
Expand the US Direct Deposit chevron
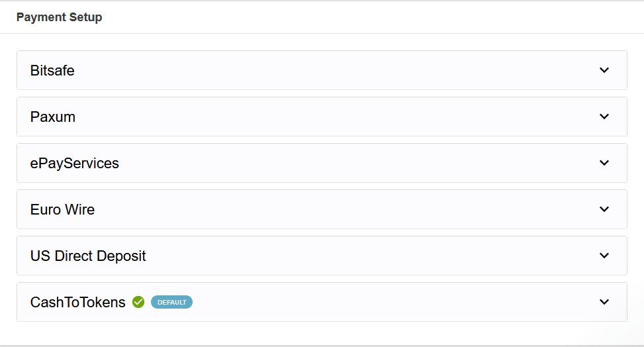click(604, 256)
